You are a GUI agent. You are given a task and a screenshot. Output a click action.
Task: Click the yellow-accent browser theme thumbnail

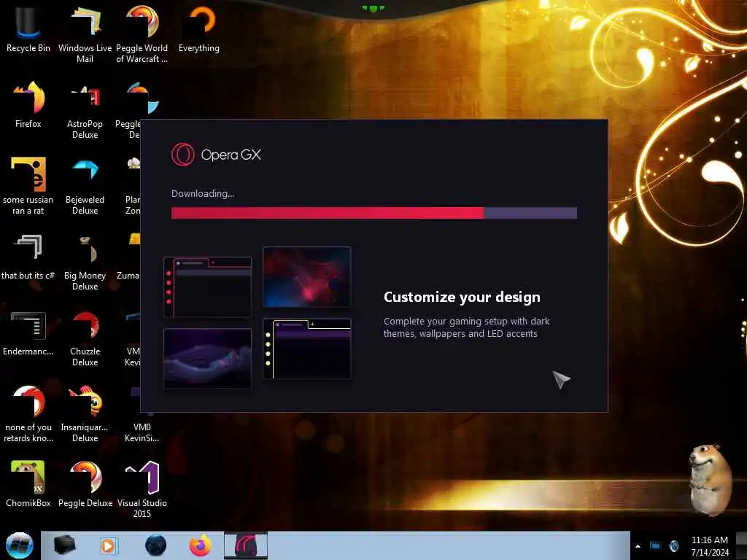[307, 349]
